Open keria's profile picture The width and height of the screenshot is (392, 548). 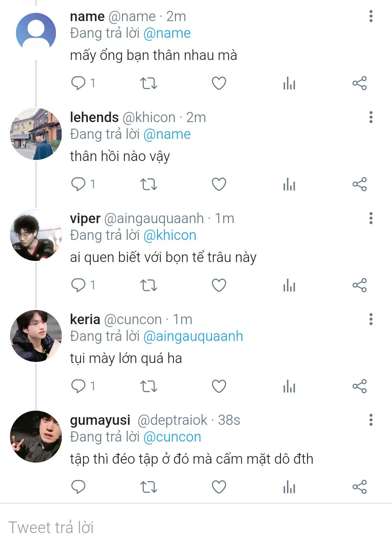click(x=36, y=336)
